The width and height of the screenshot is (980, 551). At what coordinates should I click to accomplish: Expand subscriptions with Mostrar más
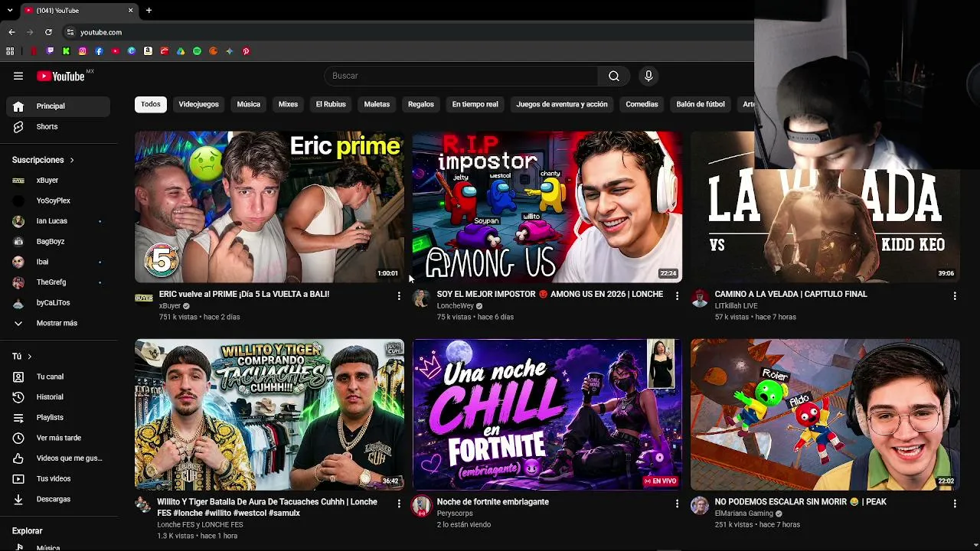coord(58,323)
